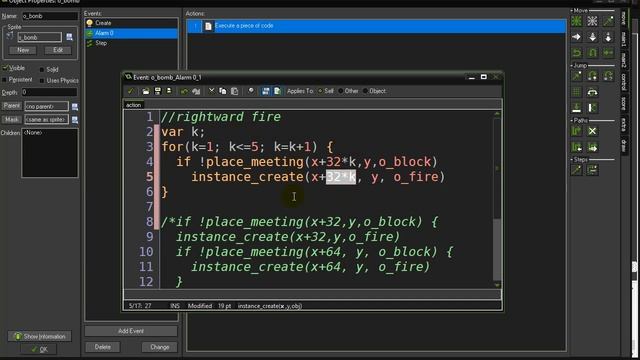Click the open file icon in code editor toolbar
Viewport: 640px width, 360px height.
coord(146,91)
